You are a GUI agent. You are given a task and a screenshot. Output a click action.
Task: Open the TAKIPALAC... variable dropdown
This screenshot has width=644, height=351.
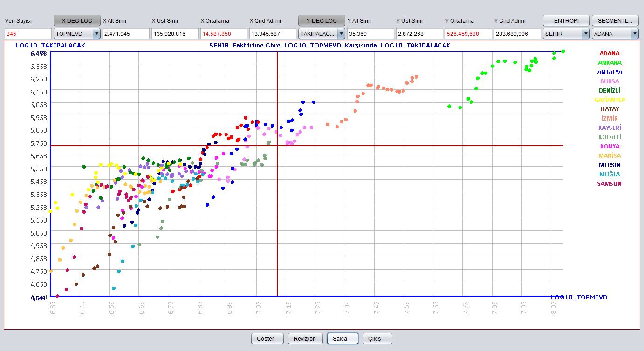pyautogui.click(x=322, y=34)
